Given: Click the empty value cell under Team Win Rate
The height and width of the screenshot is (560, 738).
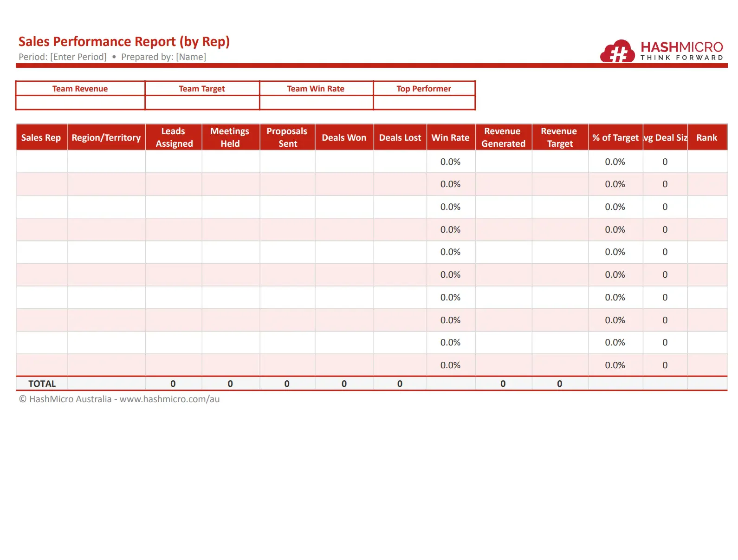Looking at the screenshot, I should pyautogui.click(x=316, y=103).
